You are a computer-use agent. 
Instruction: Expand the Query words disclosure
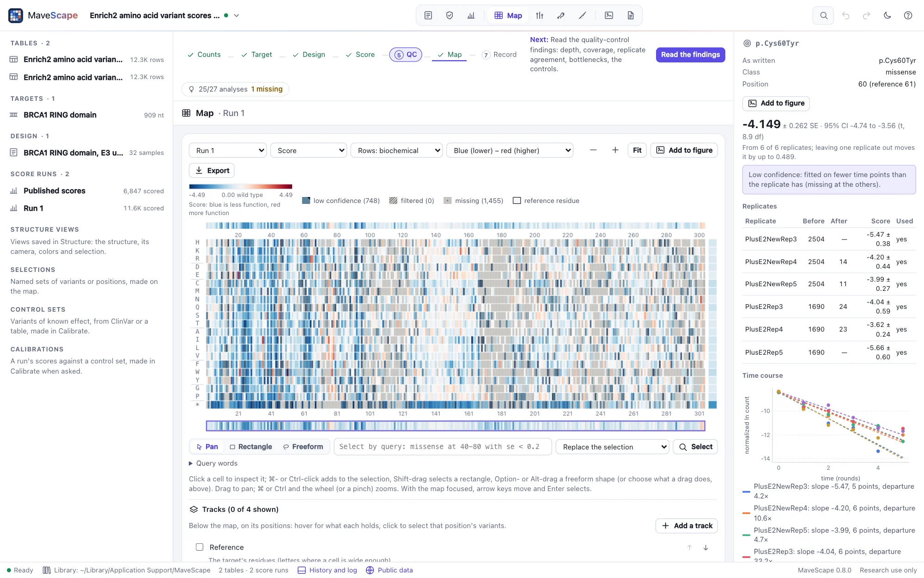[x=213, y=463]
